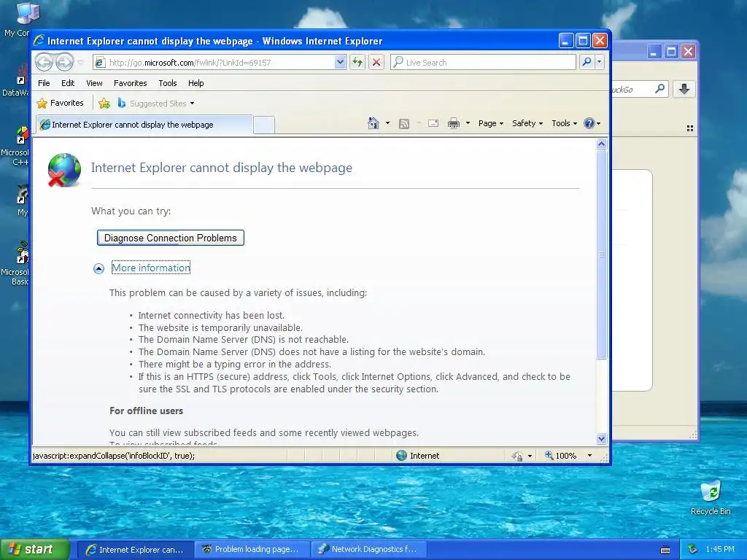Expand the zoom level dropdown arrow
747x560 pixels.
[589, 456]
